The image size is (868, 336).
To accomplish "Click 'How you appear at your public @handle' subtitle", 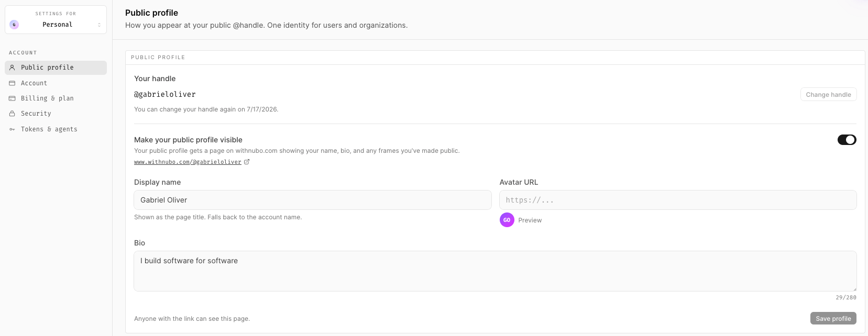I will coord(266,25).
